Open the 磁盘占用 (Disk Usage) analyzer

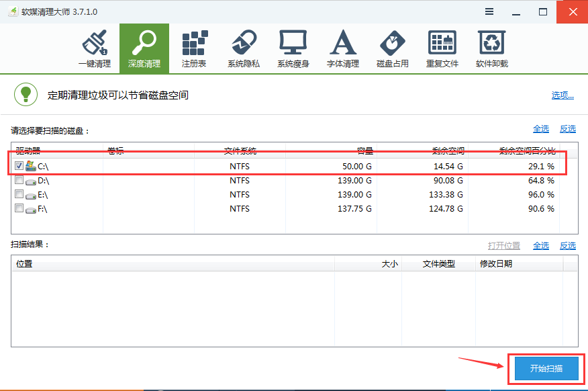pyautogui.click(x=393, y=48)
